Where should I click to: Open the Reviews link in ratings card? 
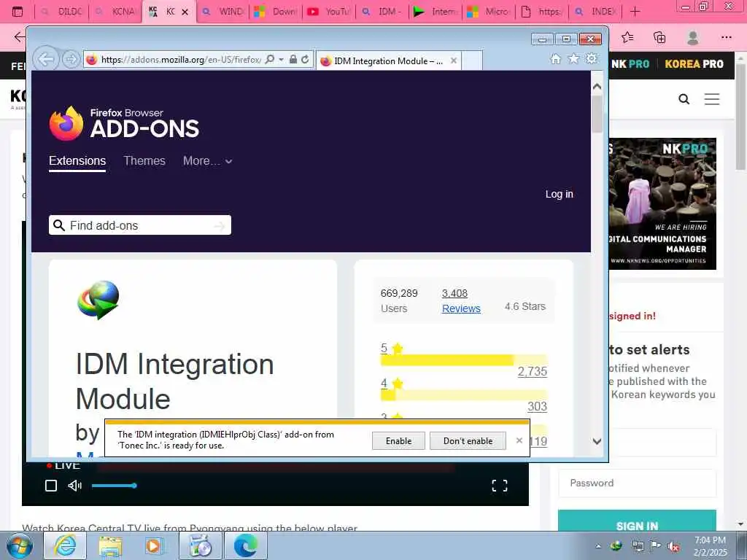461,308
